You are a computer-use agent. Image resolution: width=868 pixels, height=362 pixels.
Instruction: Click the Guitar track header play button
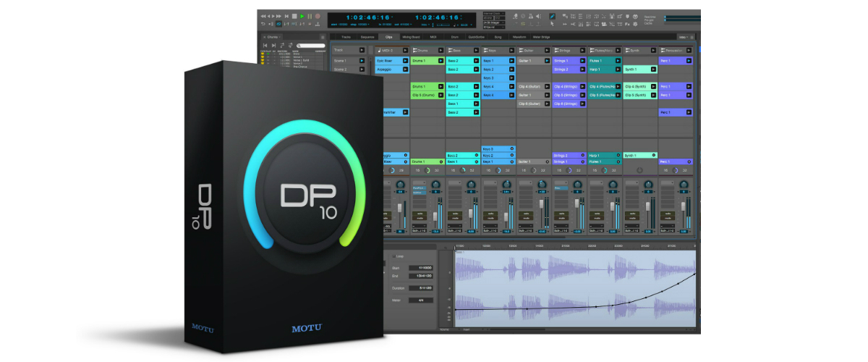[547, 50]
